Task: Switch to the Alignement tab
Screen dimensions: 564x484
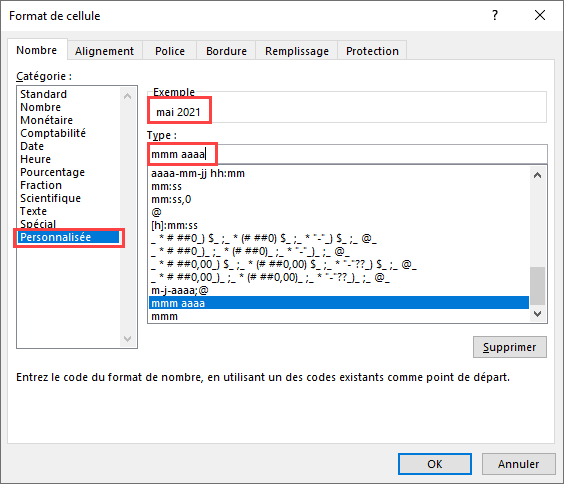Action: 104,51
